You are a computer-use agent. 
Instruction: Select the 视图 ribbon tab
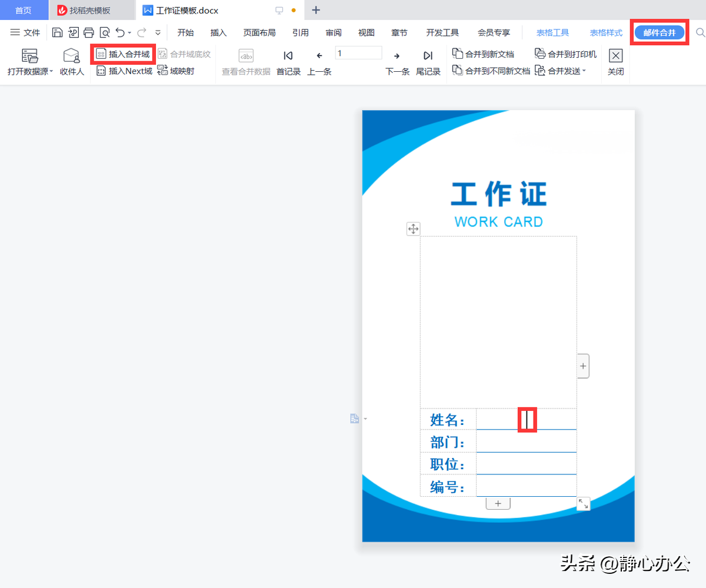(x=366, y=32)
